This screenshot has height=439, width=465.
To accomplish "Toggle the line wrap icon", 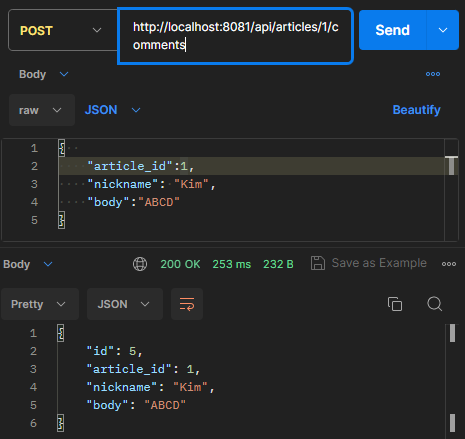I will coord(187,304).
